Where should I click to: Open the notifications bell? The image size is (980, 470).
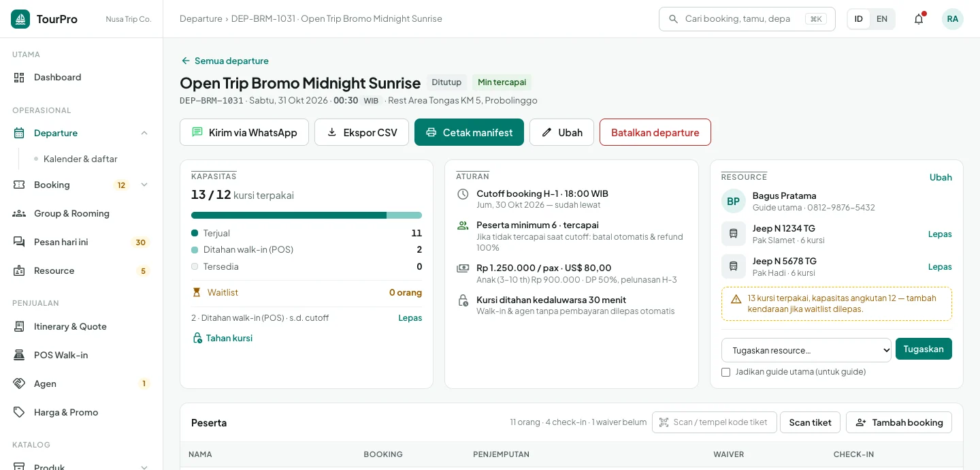tap(919, 19)
